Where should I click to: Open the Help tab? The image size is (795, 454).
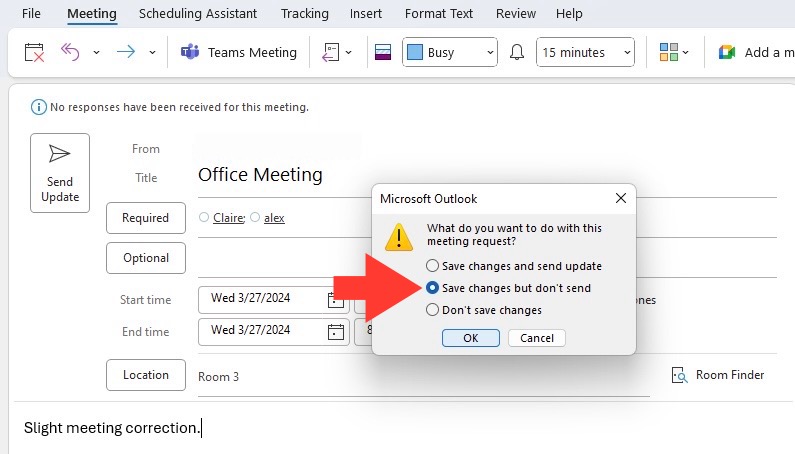pos(569,14)
